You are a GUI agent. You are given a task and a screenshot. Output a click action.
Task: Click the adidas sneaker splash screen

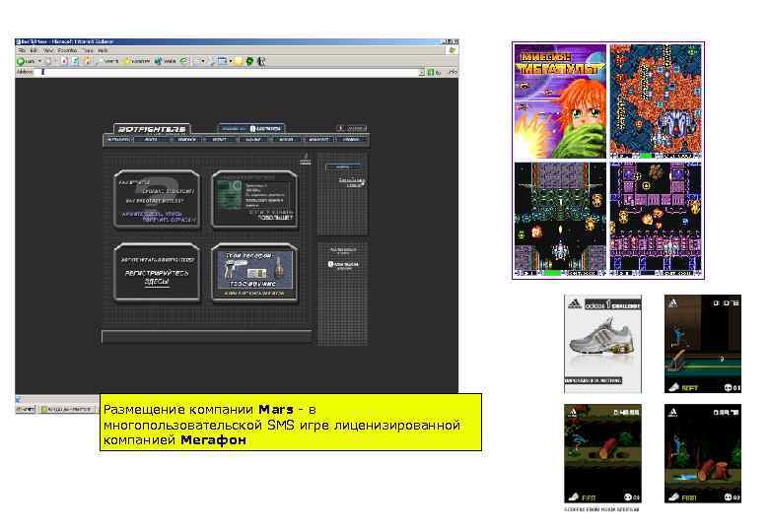click(x=602, y=344)
